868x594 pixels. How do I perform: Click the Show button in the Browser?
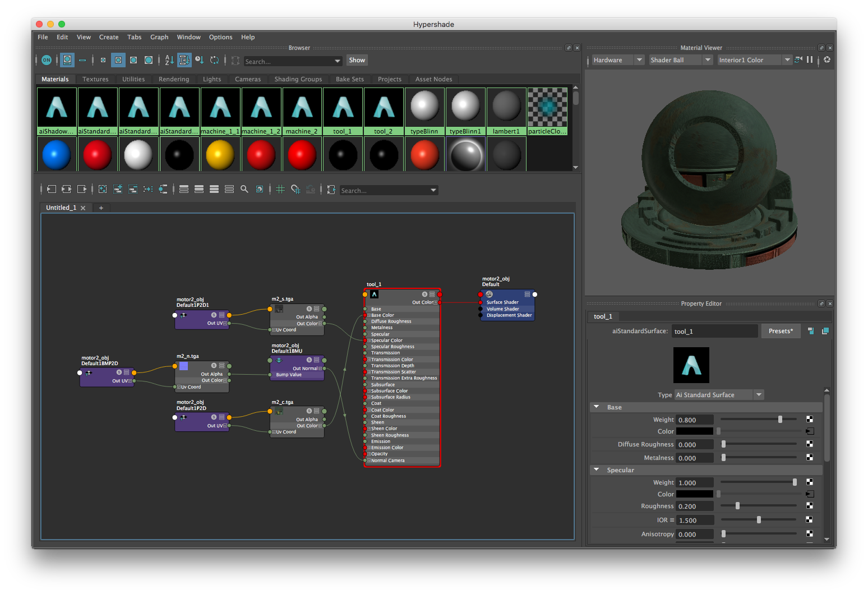pyautogui.click(x=357, y=60)
